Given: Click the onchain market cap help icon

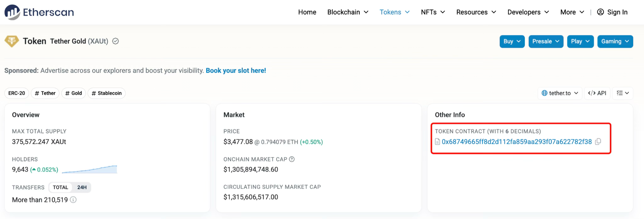Looking at the screenshot, I should pos(292,159).
